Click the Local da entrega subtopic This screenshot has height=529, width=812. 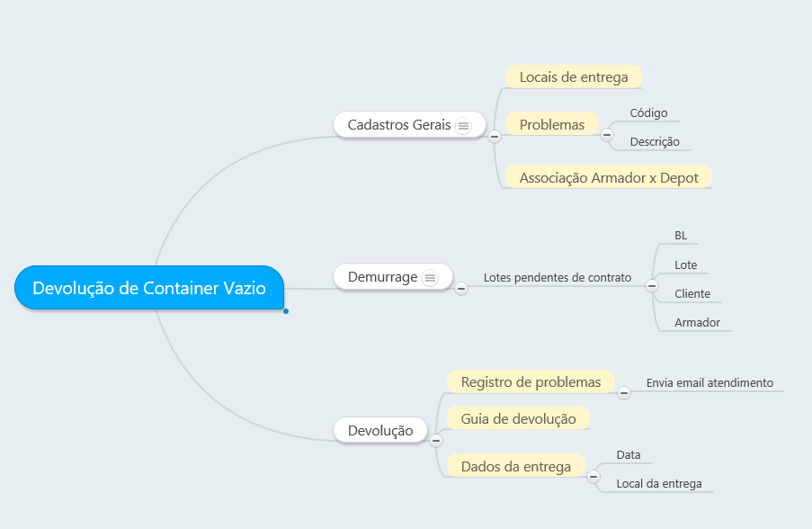pos(659,484)
